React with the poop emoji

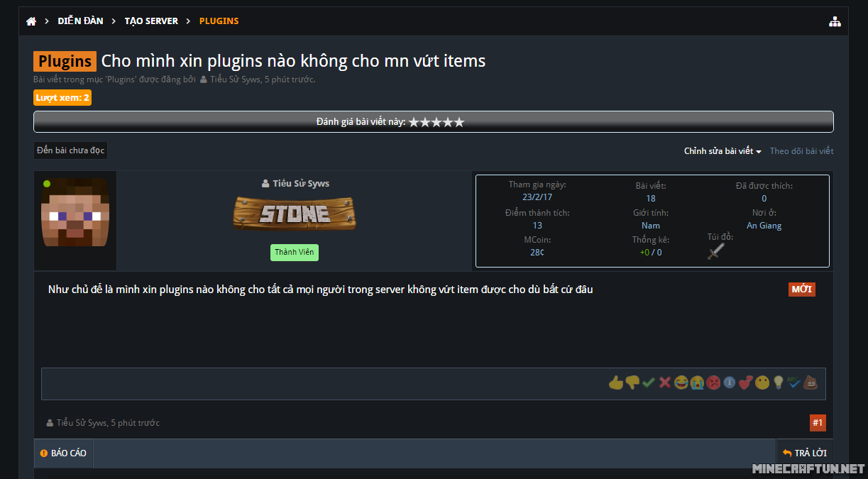pos(811,383)
